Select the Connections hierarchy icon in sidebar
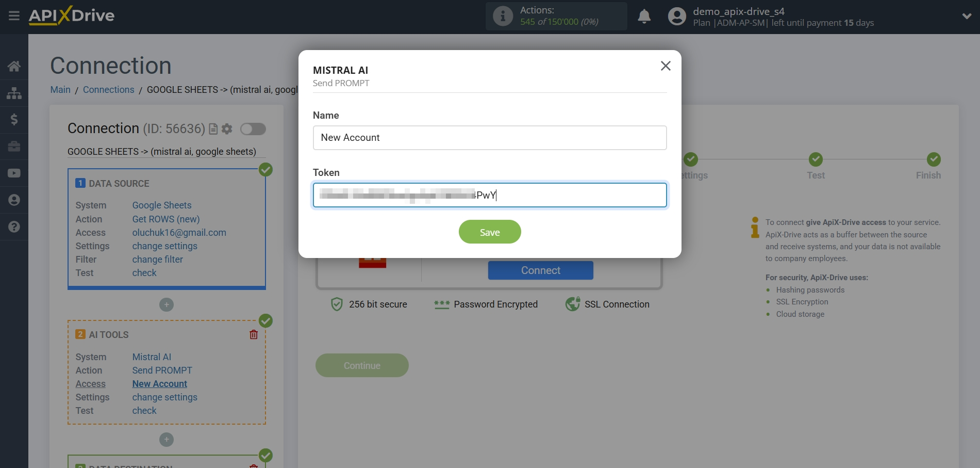 click(x=14, y=93)
